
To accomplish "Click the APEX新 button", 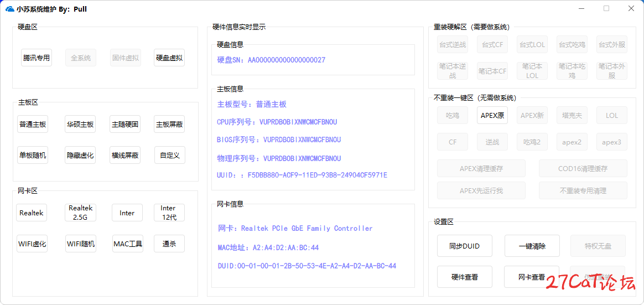I will (532, 116).
